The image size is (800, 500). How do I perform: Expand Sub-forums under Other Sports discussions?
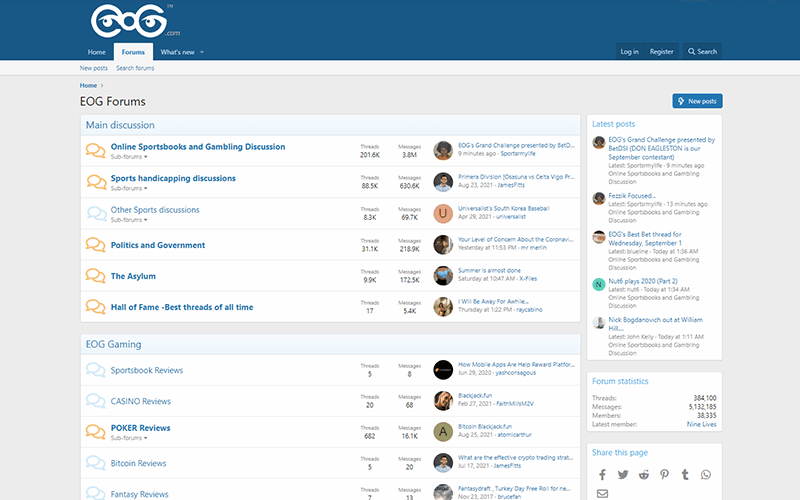[x=129, y=220]
